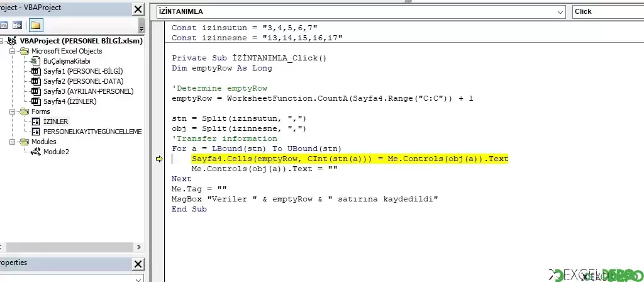
Task: Select the Modules folder label
Action: pos(43,142)
